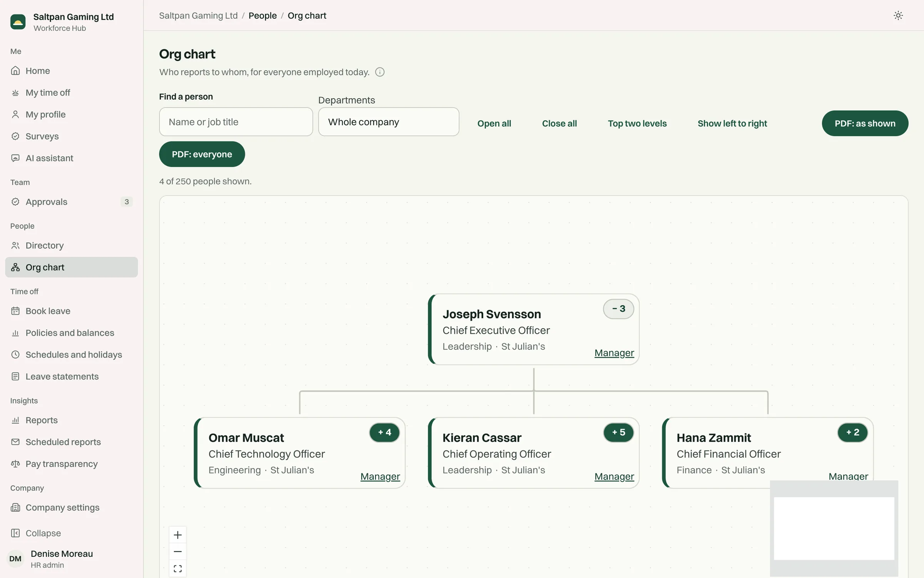Focus the Find a person field
Viewport: 924px width, 578px height.
(236, 122)
